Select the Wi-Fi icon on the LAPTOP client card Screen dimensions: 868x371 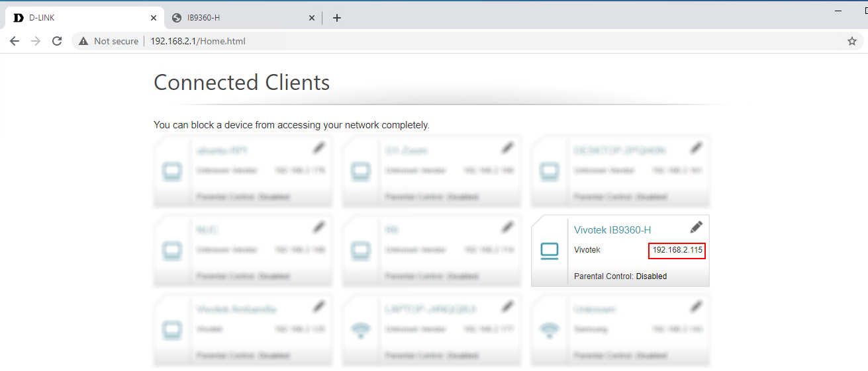[x=360, y=329]
